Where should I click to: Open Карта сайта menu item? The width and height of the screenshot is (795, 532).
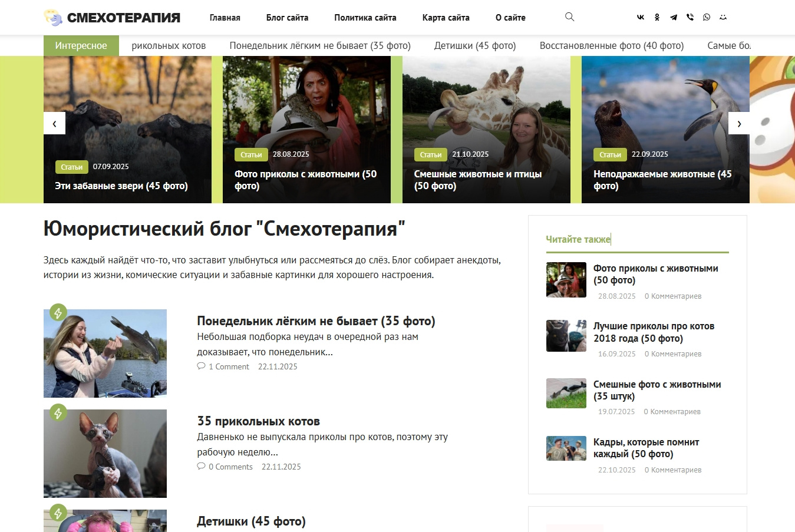(446, 18)
